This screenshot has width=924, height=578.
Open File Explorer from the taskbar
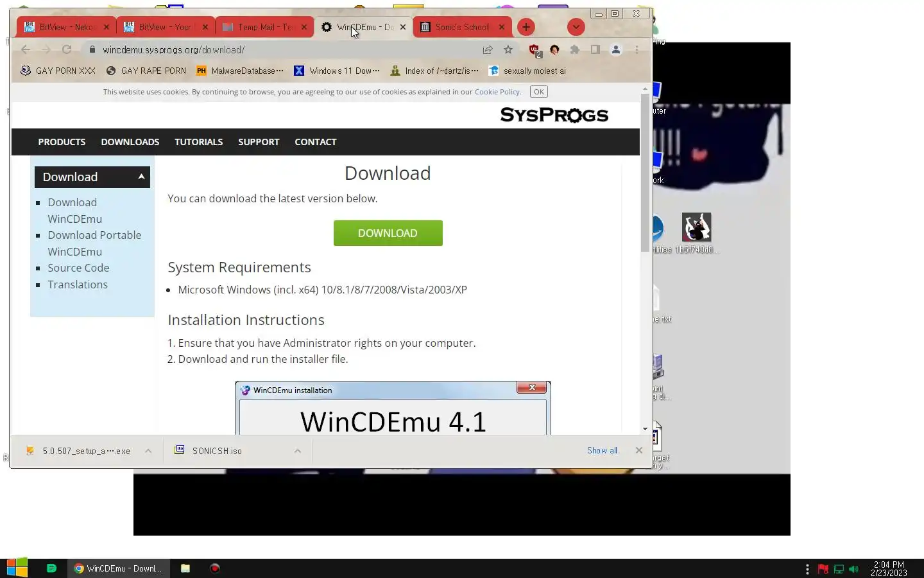pyautogui.click(x=185, y=568)
